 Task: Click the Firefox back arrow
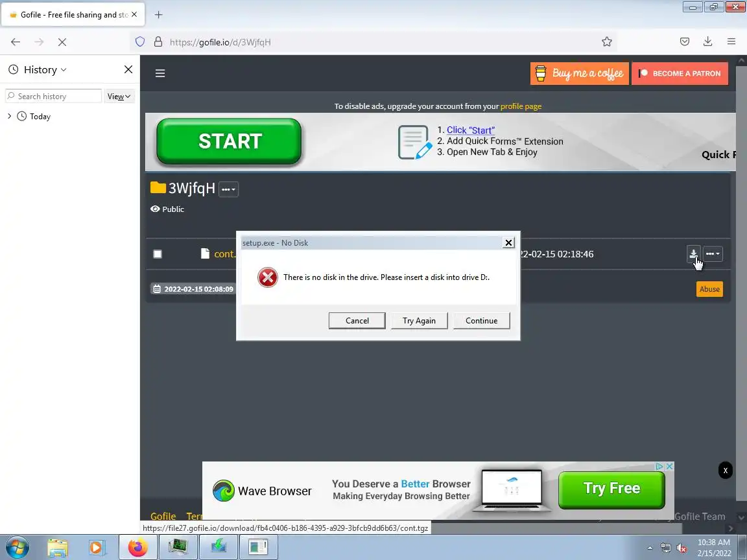(16, 42)
